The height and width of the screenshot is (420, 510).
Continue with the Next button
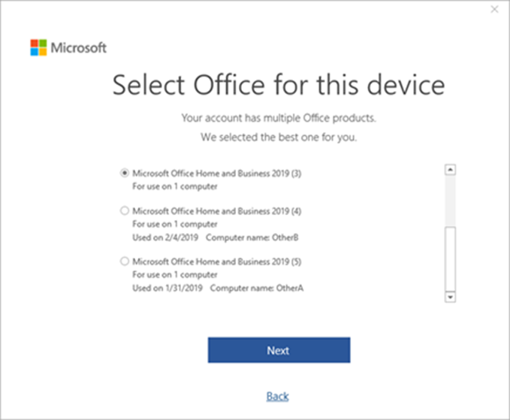[279, 350]
